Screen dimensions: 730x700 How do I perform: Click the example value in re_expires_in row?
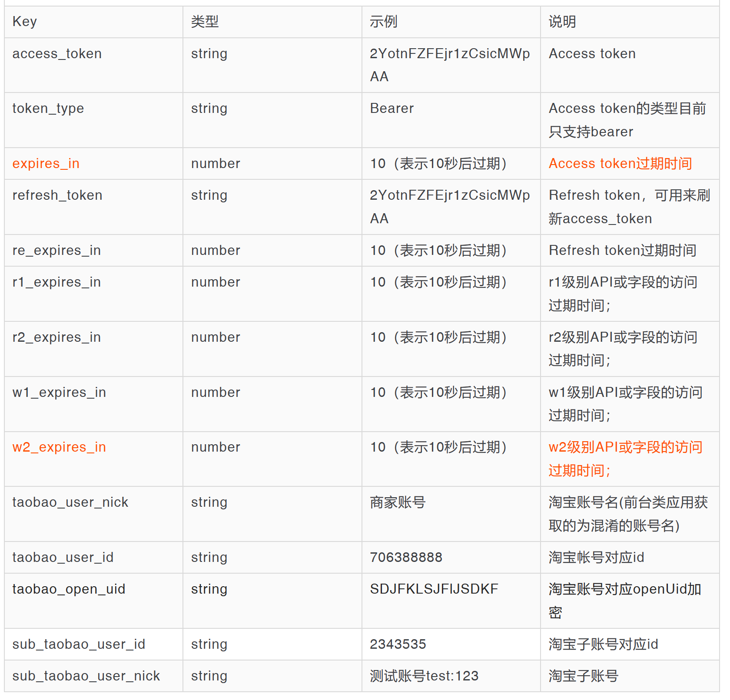tap(438, 251)
